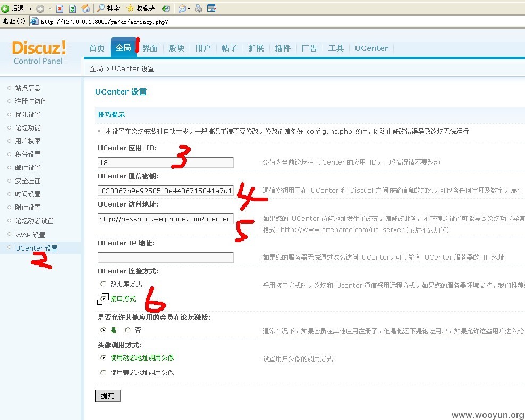Open 时间设置 sidebar link
Viewport: 525px width, 420px height.
(x=28, y=194)
